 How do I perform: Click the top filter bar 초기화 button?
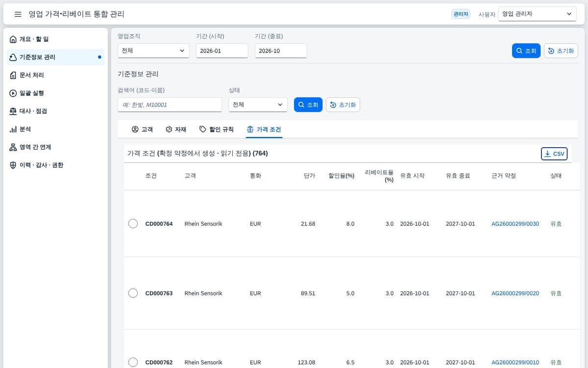pyautogui.click(x=561, y=51)
